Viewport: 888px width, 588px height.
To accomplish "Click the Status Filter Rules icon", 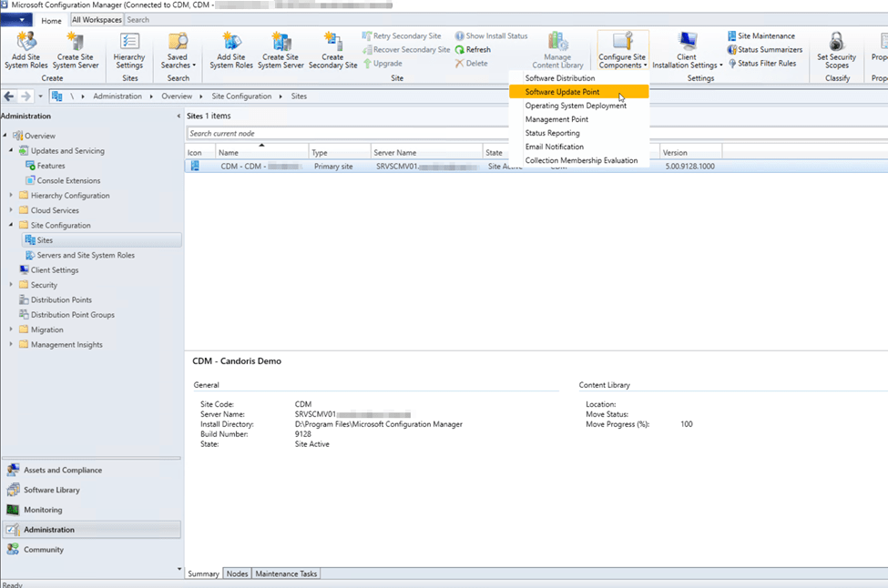I will tap(732, 64).
